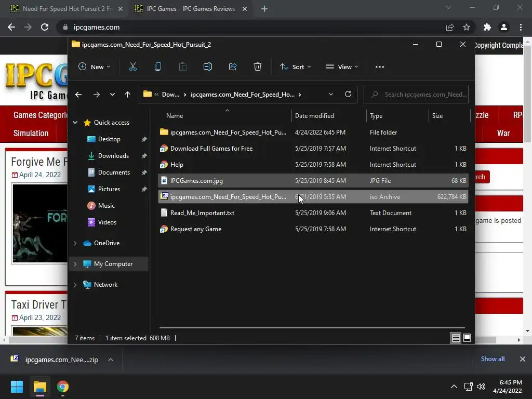Collapse the Quick access tree node

[75, 123]
